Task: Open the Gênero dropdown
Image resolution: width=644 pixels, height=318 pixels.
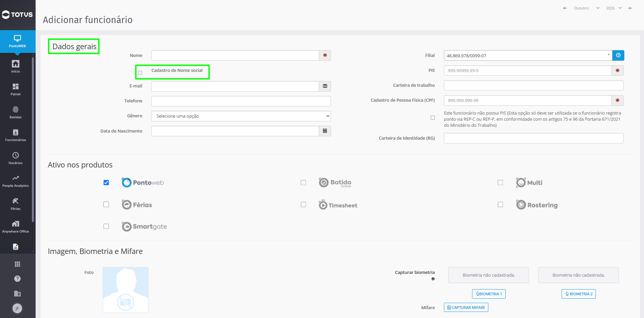Action: (x=241, y=116)
